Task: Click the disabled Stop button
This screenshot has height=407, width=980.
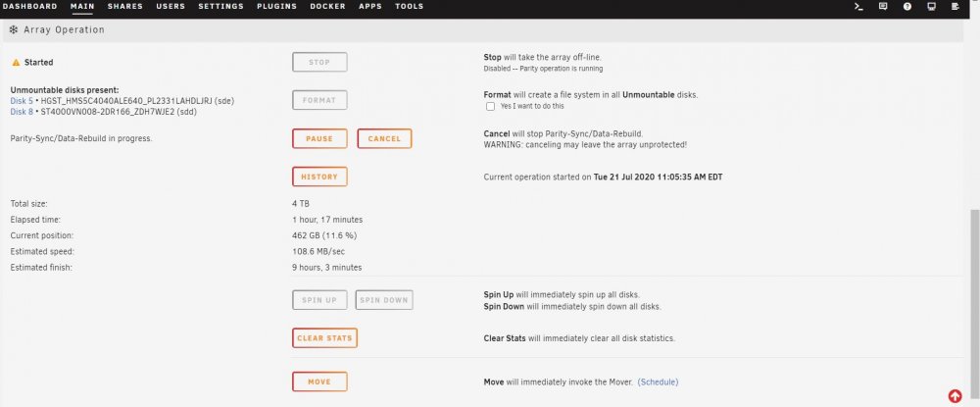Action: tap(319, 63)
